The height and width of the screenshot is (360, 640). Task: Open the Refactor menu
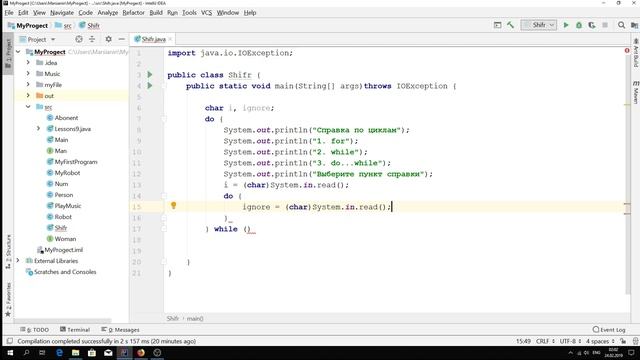(x=133, y=13)
